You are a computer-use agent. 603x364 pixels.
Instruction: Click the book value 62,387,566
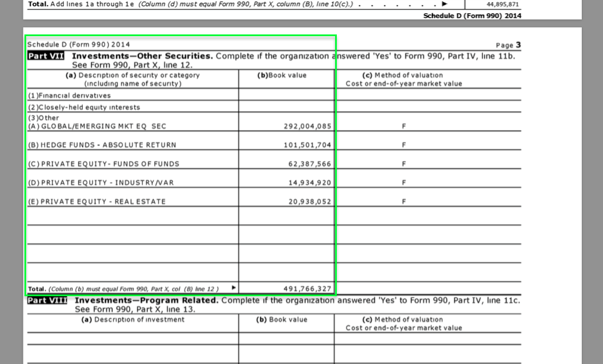pos(310,164)
